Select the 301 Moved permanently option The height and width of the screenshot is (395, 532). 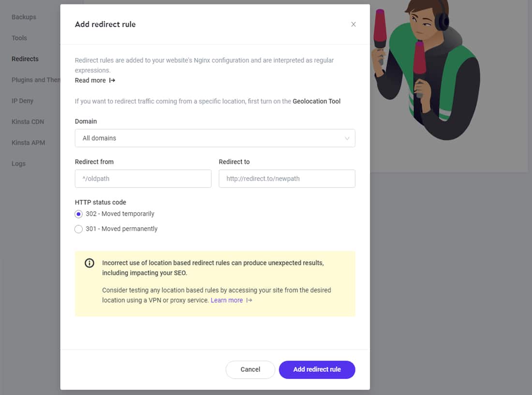(78, 229)
